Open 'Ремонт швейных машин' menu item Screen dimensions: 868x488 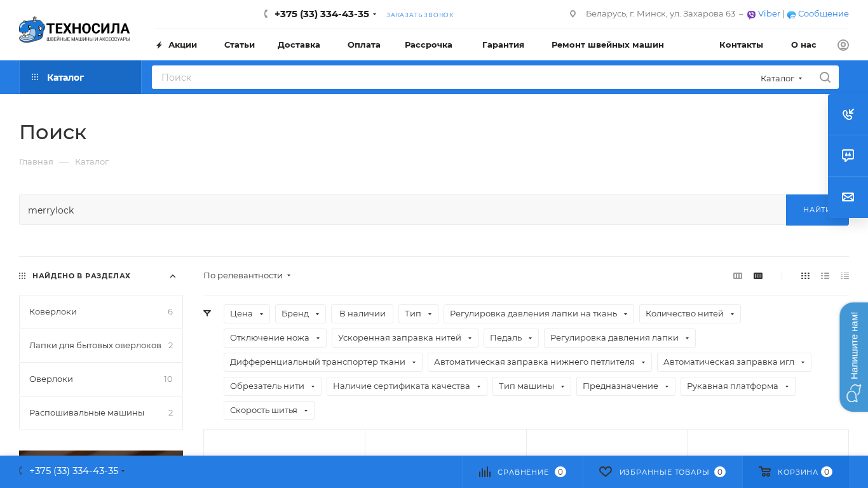607,45
